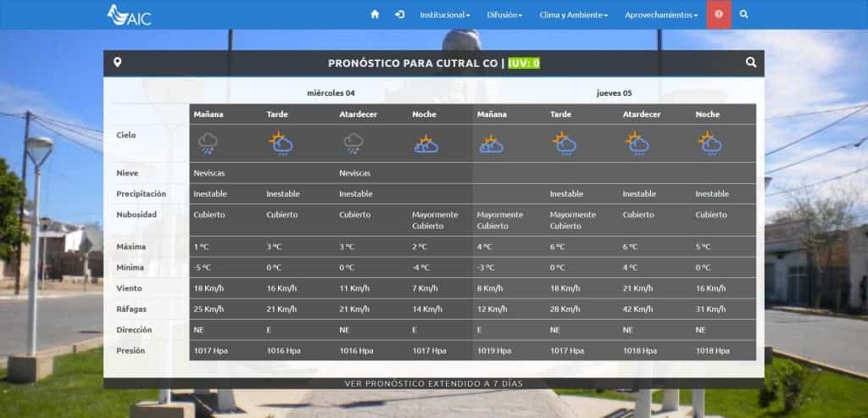Select the jueves 05 day header
Screen dimensions: 868x418
pyautogui.click(x=615, y=93)
